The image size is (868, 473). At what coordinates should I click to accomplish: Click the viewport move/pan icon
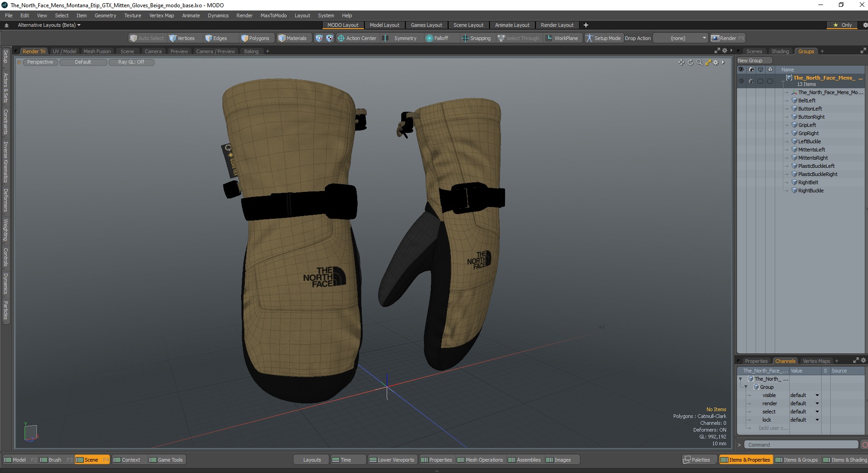(681, 62)
